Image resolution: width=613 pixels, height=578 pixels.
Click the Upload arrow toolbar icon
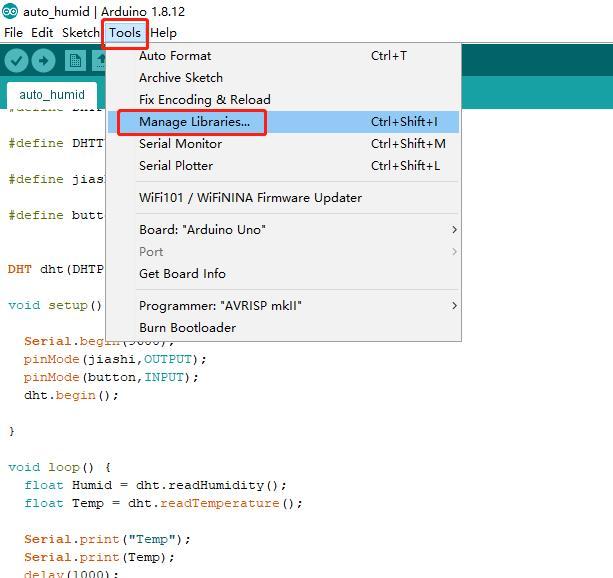[43, 61]
